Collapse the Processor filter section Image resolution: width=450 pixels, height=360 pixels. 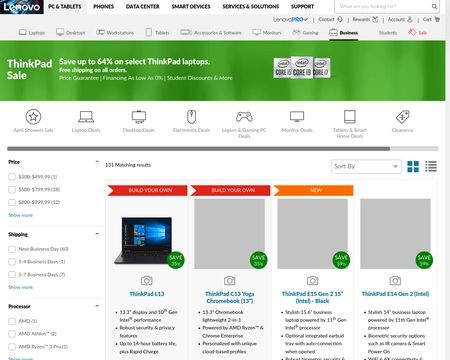click(97, 306)
